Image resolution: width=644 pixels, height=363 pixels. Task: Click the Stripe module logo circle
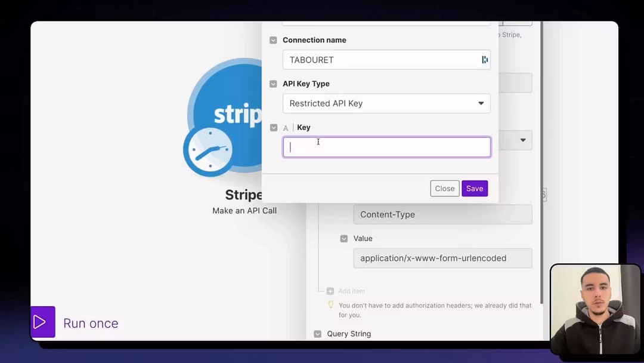pos(225,115)
